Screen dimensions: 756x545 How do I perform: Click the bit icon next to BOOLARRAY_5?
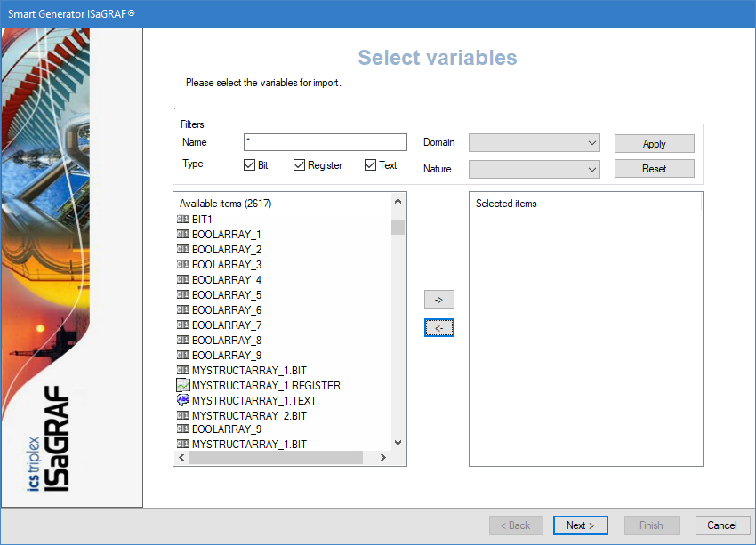[183, 294]
